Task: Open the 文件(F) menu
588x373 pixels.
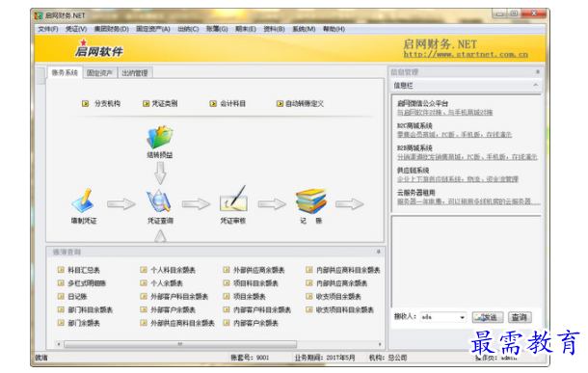Action: (47, 29)
